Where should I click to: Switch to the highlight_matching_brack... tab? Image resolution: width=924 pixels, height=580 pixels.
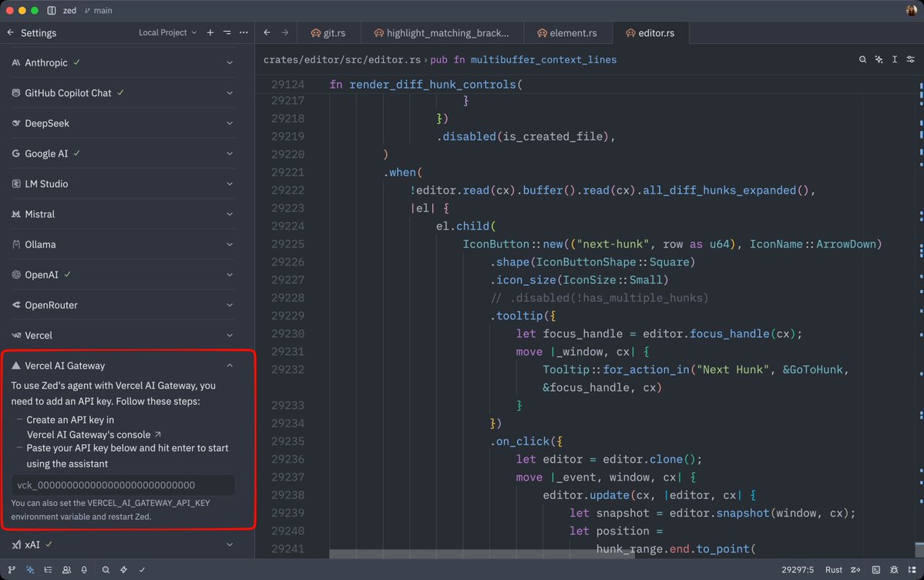442,33
